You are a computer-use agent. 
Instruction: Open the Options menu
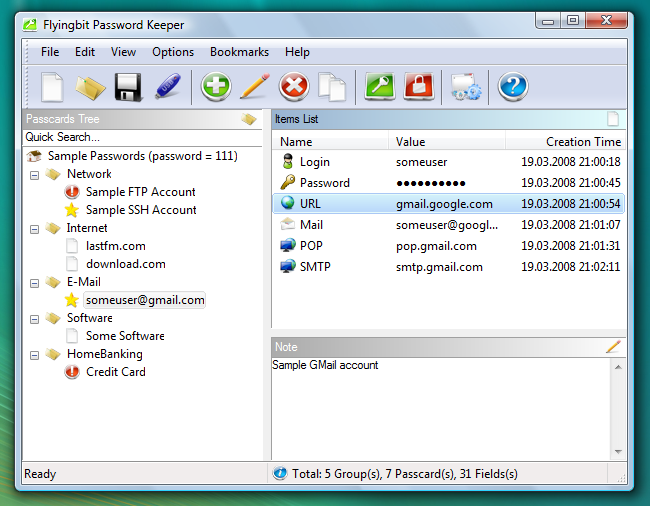point(173,52)
